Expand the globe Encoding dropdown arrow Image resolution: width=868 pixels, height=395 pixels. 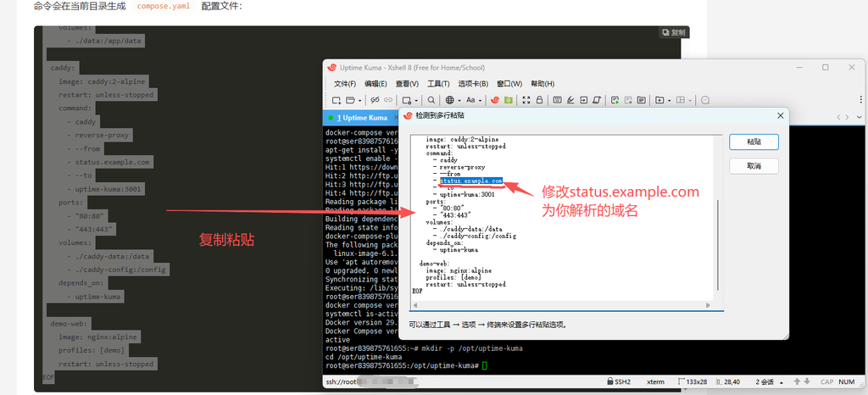(x=459, y=101)
